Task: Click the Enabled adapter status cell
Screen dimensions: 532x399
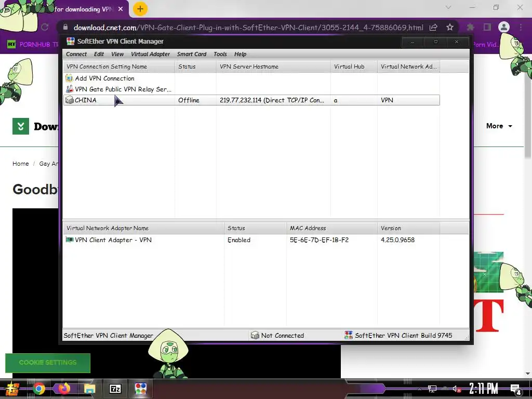Action: (x=239, y=240)
